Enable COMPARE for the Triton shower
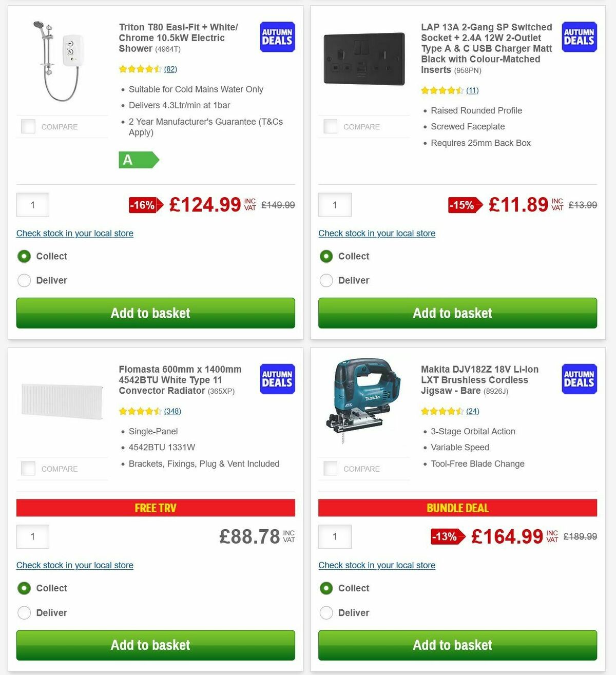 point(28,126)
